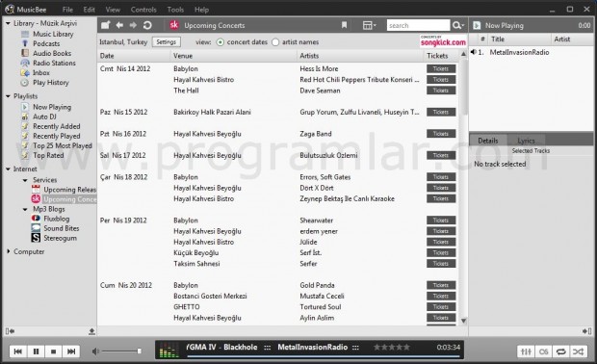Click Tickets for Dave Seaman
The width and height of the screenshot is (597, 364).
[441, 91]
